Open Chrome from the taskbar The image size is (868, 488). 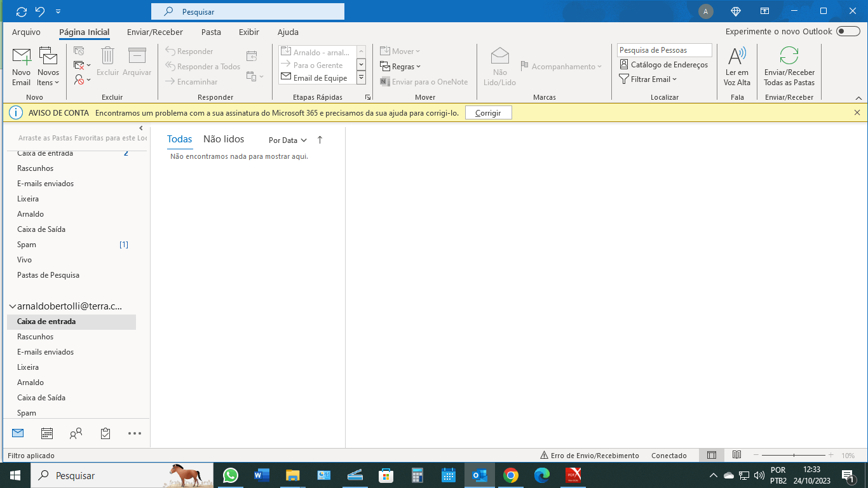click(511, 475)
